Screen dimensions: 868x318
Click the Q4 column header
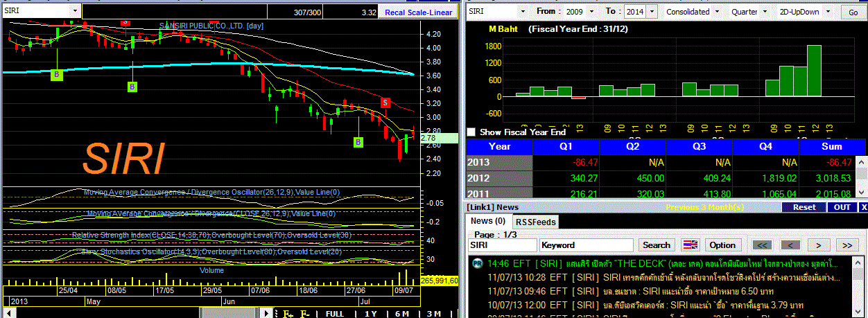tap(765, 147)
